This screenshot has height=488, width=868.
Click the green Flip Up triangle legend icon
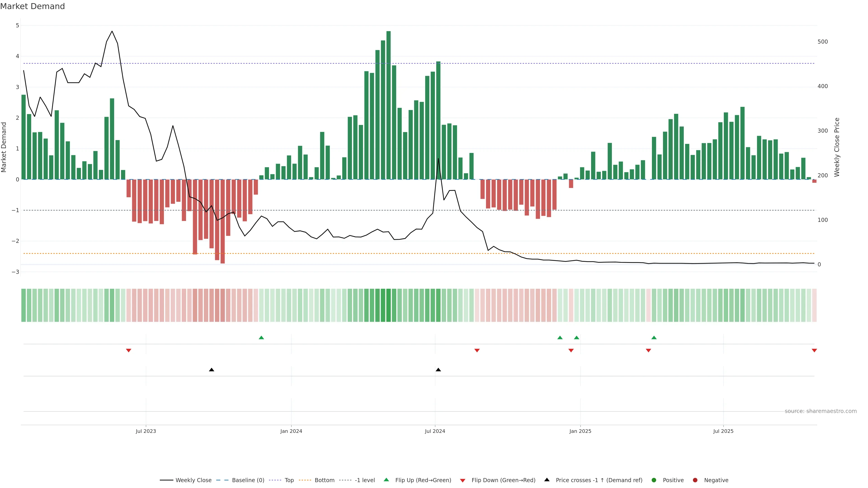click(386, 480)
